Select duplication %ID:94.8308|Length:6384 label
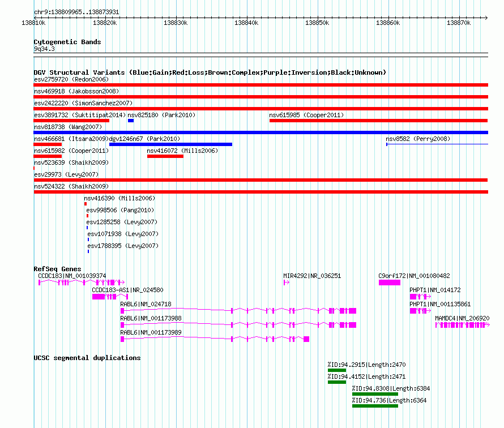Viewport: 504px width, 428px height. [391, 388]
